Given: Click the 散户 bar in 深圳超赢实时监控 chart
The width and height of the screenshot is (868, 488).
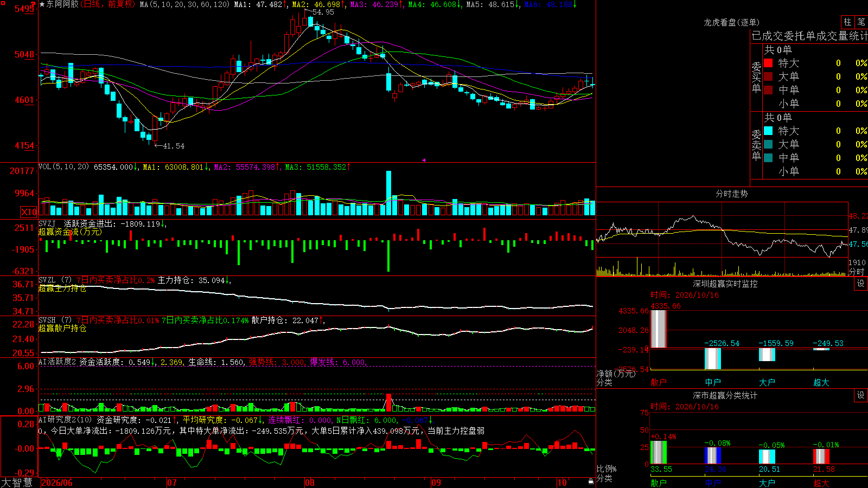Looking at the screenshot, I should pos(659,329).
